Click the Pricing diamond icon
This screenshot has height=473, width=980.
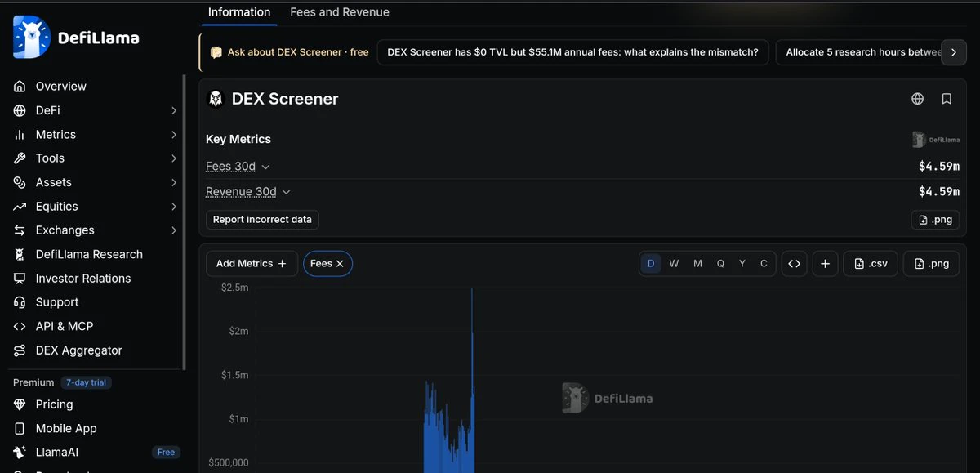pyautogui.click(x=20, y=404)
